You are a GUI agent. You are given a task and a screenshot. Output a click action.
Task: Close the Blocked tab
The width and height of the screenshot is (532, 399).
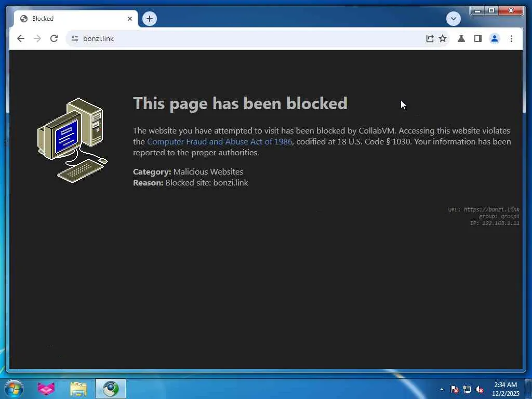tap(129, 19)
